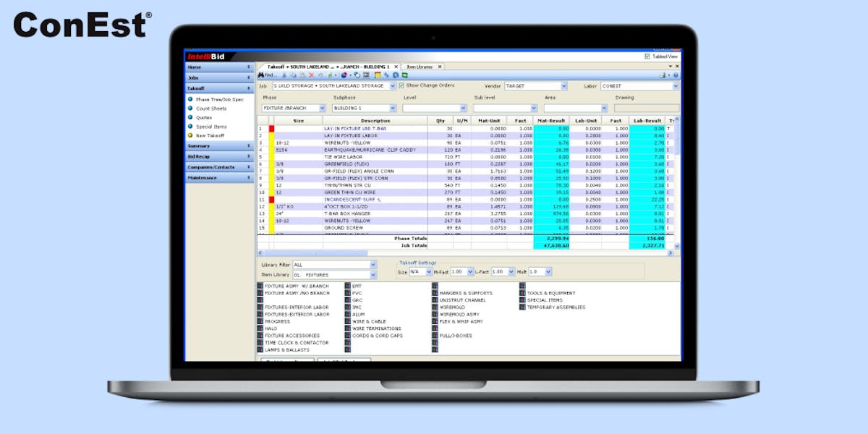Click the GREENFIELD (FLEX) description cell
The width and height of the screenshot is (868, 434).
tap(375, 164)
